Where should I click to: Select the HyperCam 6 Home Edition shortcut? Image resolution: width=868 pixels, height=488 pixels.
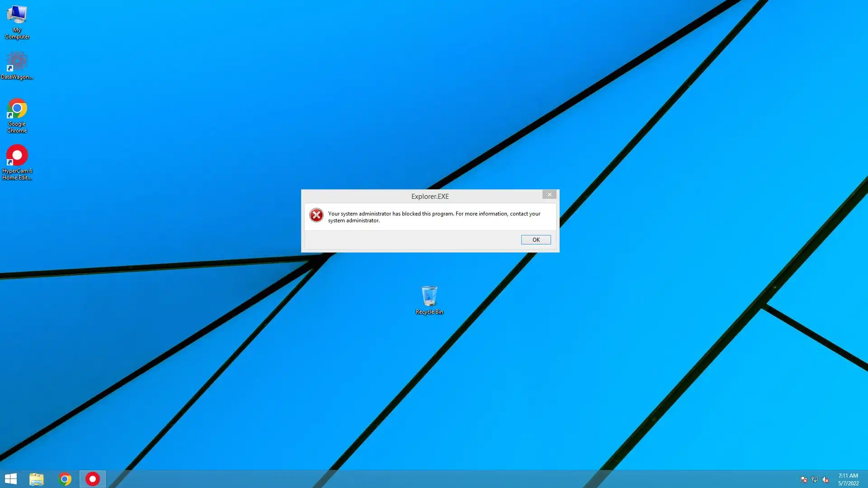click(x=17, y=162)
